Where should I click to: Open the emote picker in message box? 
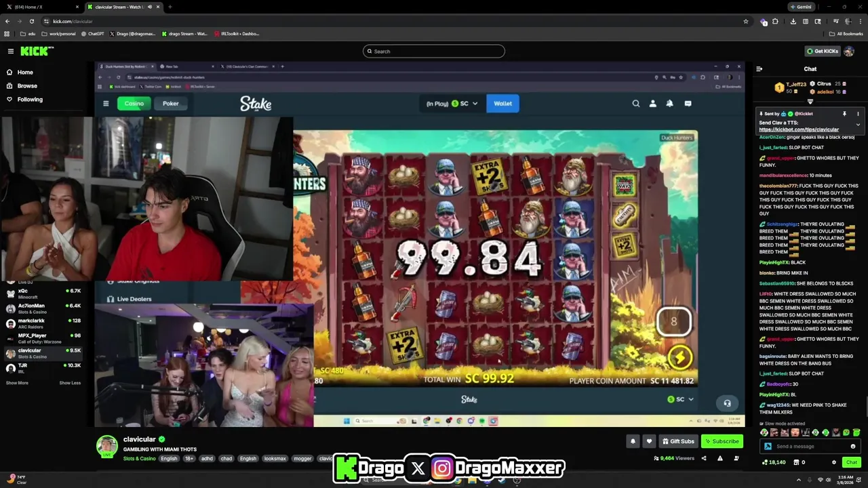point(853,446)
